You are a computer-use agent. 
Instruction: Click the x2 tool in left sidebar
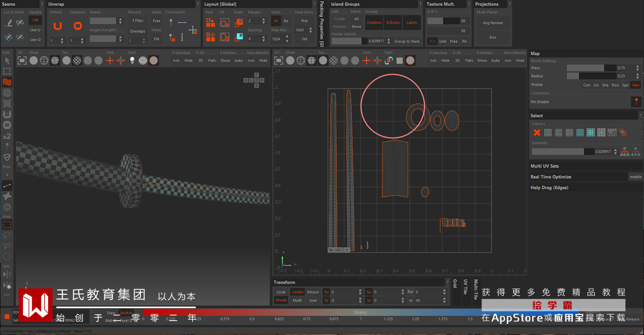[x=7, y=136]
